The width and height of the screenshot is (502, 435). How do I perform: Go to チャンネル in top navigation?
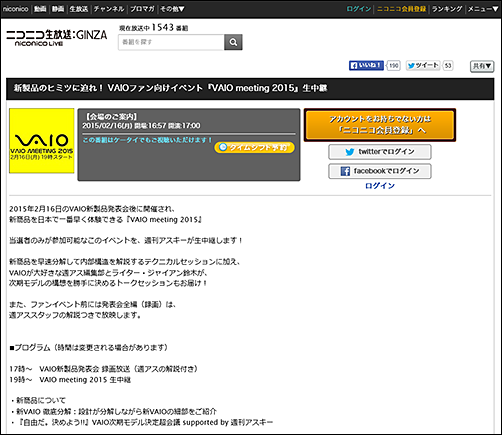pos(109,9)
